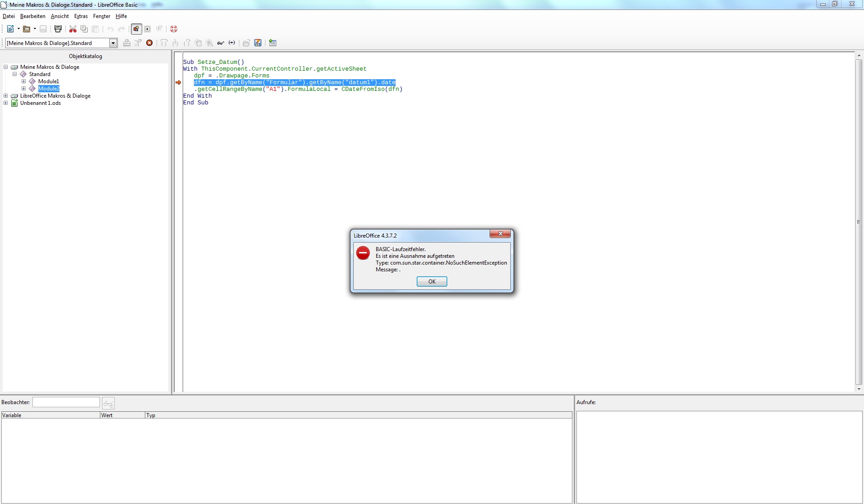Expand the Unbenannt 1.ods tree node
Screen dimensions: 864x504
tap(6, 103)
